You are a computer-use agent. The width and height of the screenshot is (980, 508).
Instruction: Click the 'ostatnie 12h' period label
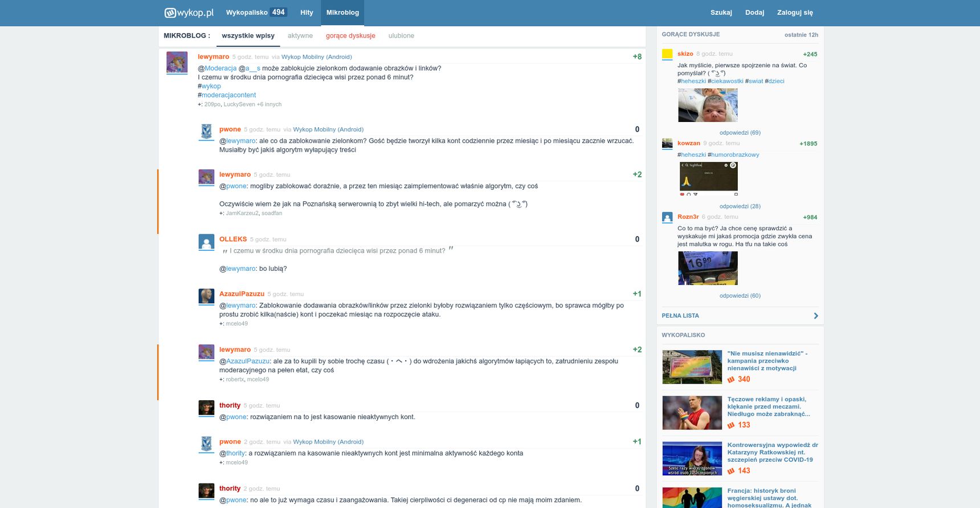pyautogui.click(x=801, y=35)
